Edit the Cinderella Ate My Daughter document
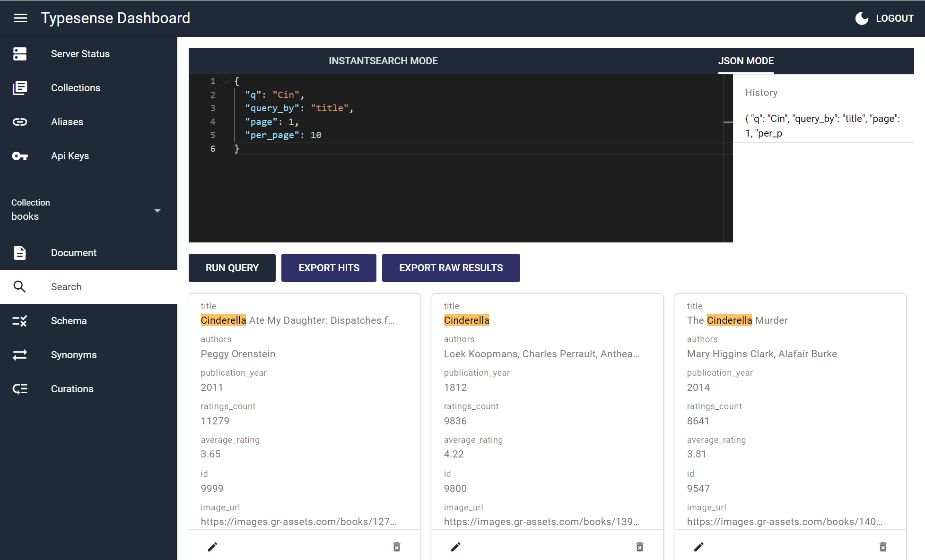This screenshot has height=560, width=925. click(212, 547)
